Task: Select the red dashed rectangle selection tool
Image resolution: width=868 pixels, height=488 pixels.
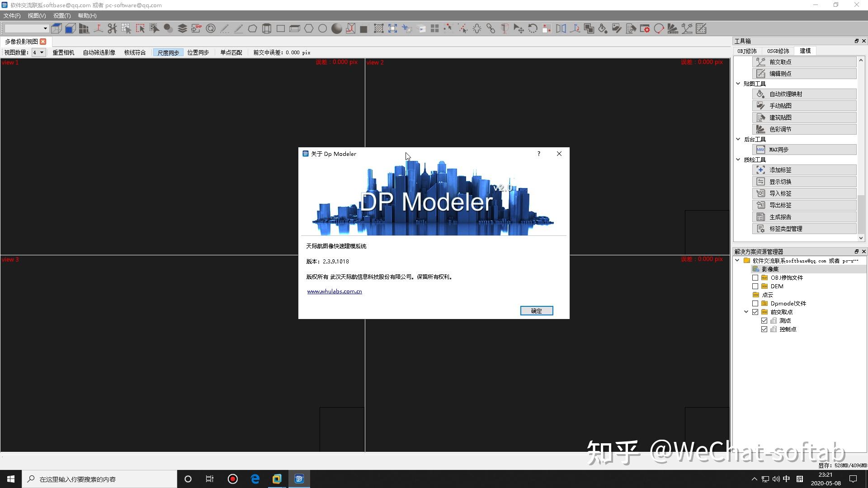Action: tap(140, 28)
